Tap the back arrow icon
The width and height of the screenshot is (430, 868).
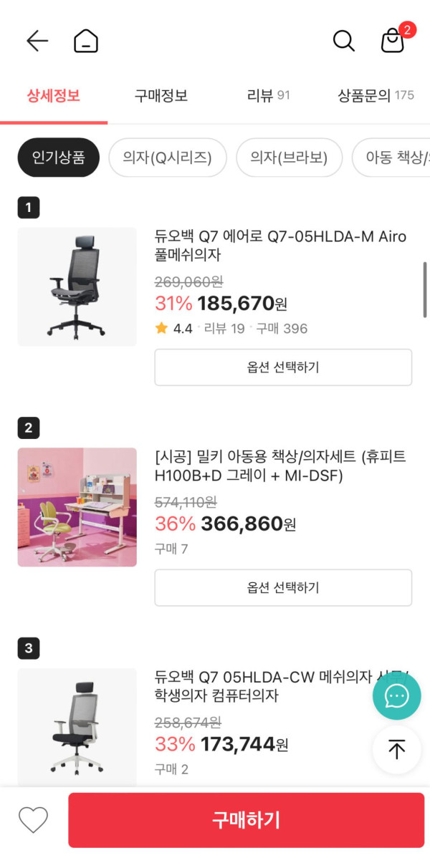tap(37, 41)
